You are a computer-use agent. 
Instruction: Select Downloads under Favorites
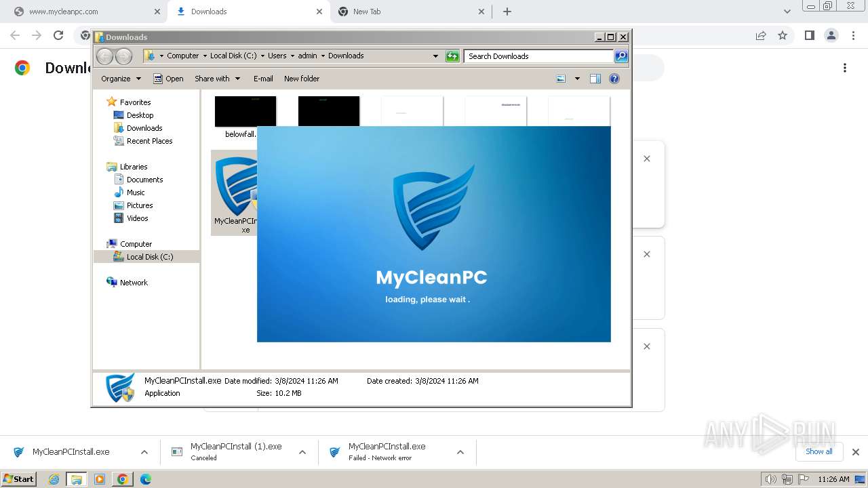pos(144,128)
